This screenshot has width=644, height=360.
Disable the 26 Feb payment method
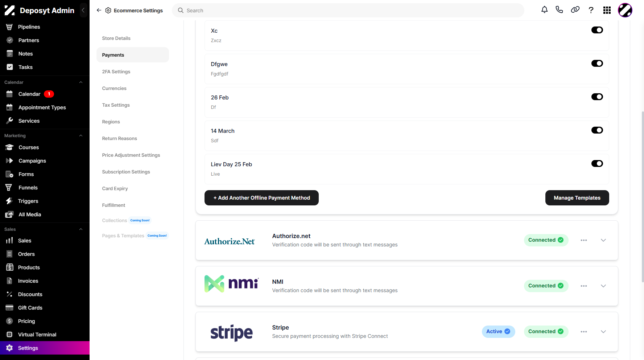597,97
